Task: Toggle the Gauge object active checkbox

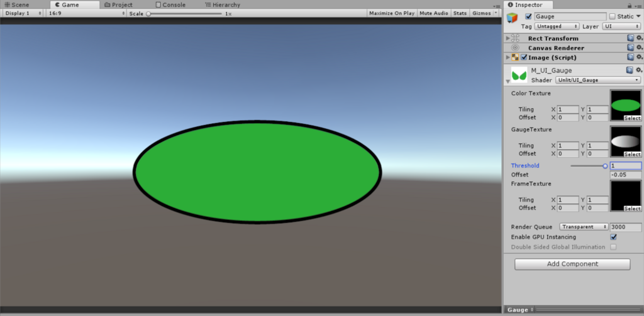Action: pyautogui.click(x=528, y=16)
